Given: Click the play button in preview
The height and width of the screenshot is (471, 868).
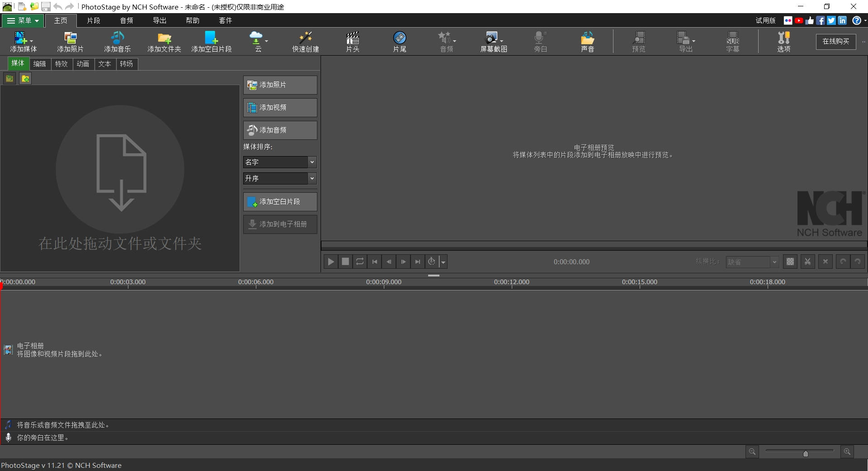Looking at the screenshot, I should [331, 262].
